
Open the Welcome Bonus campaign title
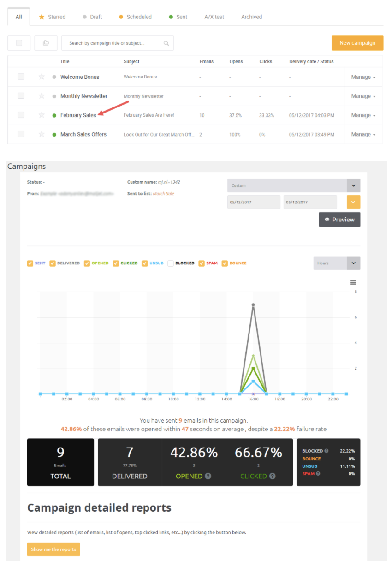[80, 77]
